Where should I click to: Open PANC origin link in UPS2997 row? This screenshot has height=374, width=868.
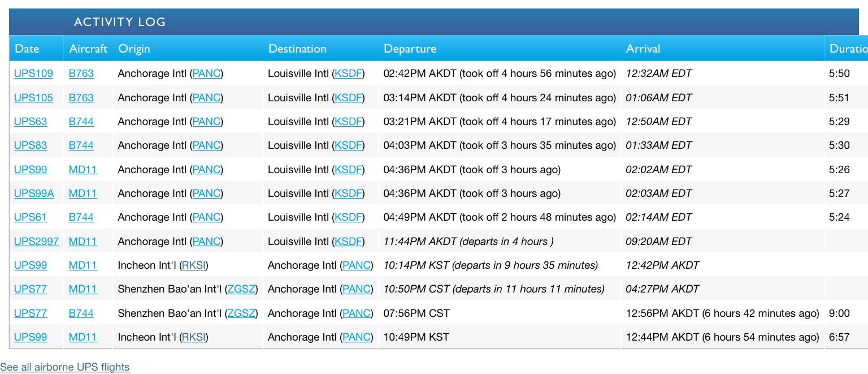(x=206, y=241)
